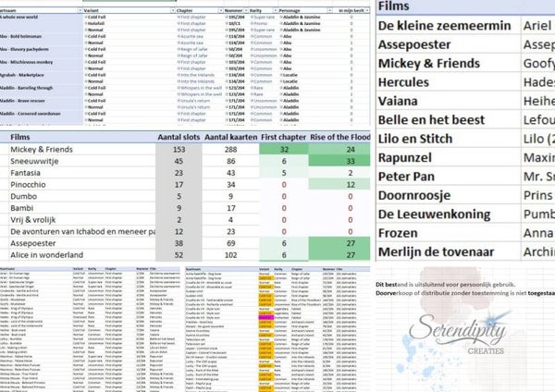Image resolution: width=555 pixels, height=392 pixels.
Task: Click the 'Films' header of the large right table
Action: click(x=394, y=6)
